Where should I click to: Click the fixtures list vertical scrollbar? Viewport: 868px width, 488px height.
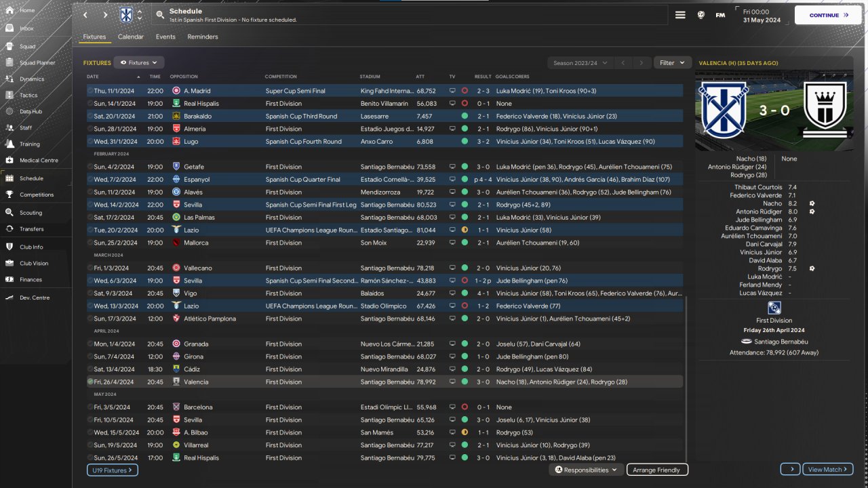[686, 380]
